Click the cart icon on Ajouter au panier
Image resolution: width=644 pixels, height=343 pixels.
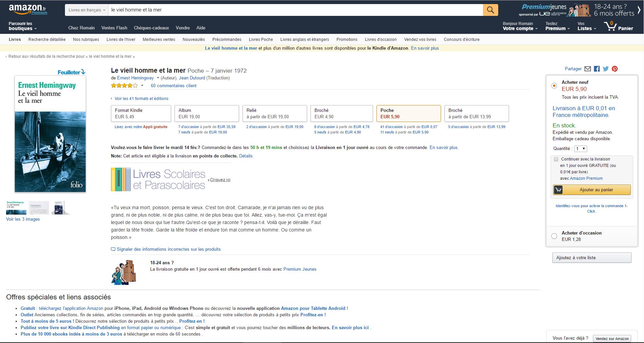pos(558,190)
